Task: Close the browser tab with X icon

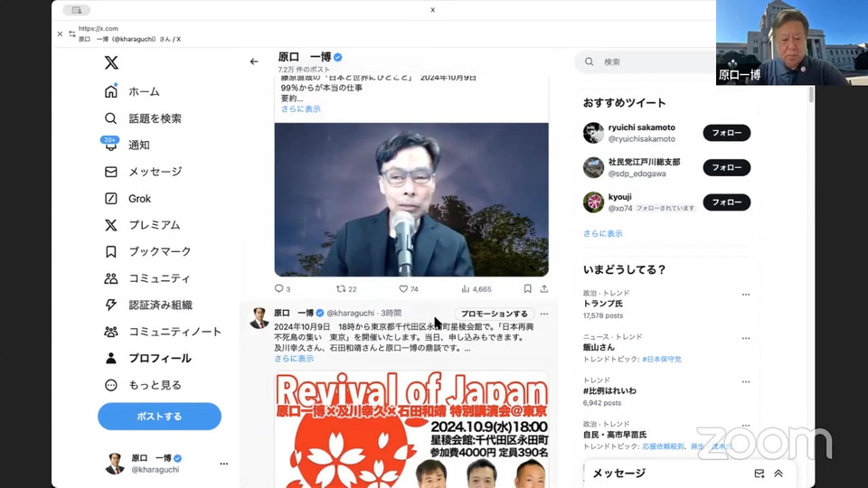Action: (60, 33)
